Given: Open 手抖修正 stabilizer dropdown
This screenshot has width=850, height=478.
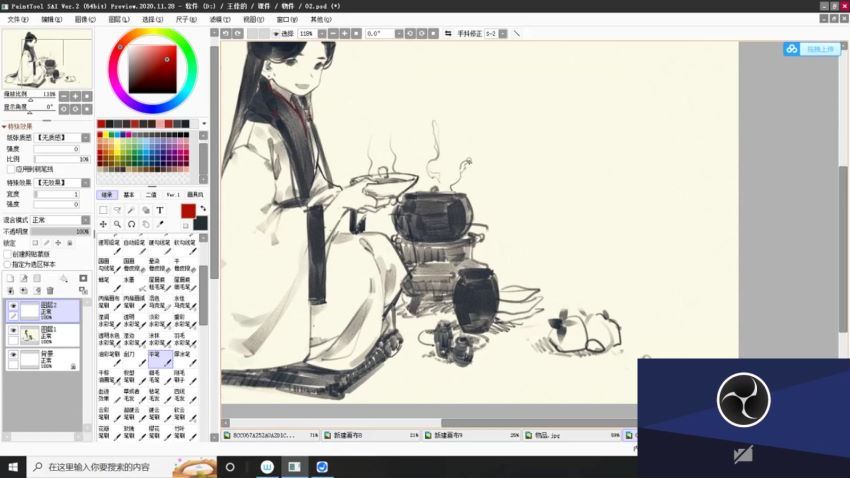Looking at the screenshot, I should tap(503, 34).
